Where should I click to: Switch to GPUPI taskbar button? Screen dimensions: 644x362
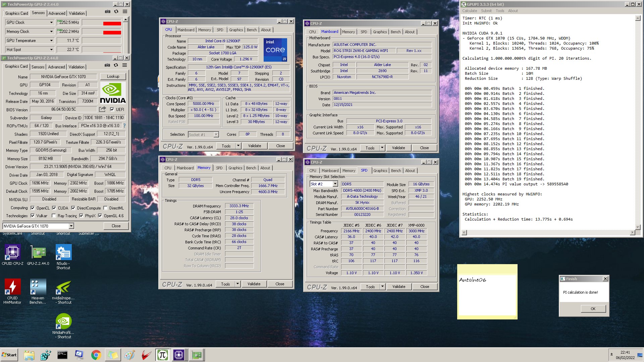[x=163, y=355]
